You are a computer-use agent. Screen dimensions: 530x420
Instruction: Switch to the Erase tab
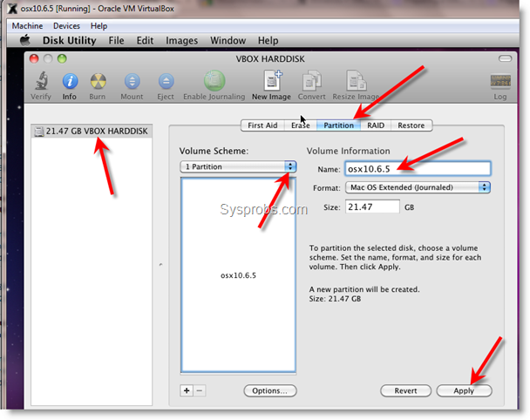301,125
